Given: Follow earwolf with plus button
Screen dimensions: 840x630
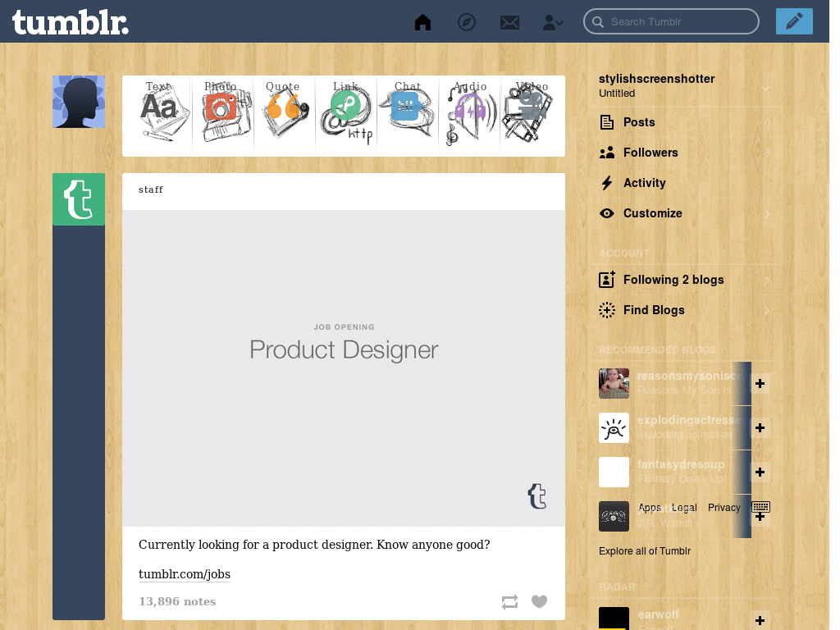Looking at the screenshot, I should (x=760, y=620).
